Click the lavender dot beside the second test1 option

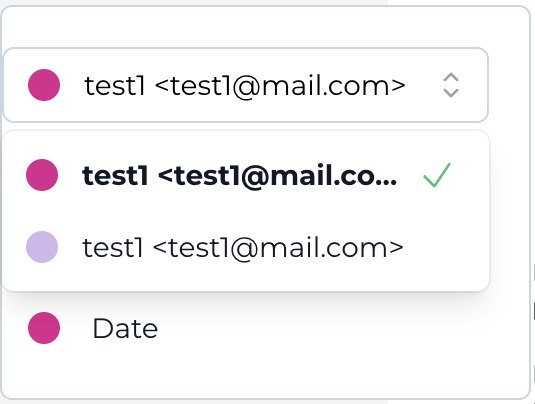coord(42,247)
